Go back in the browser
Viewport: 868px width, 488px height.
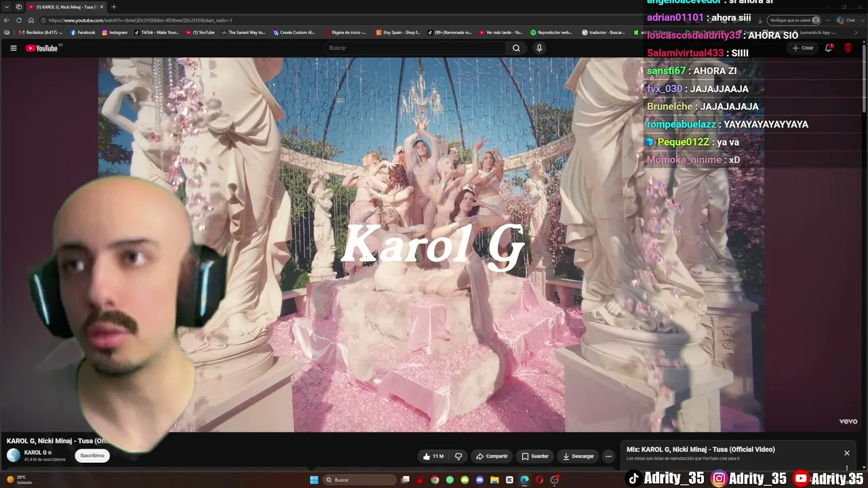click(x=7, y=20)
